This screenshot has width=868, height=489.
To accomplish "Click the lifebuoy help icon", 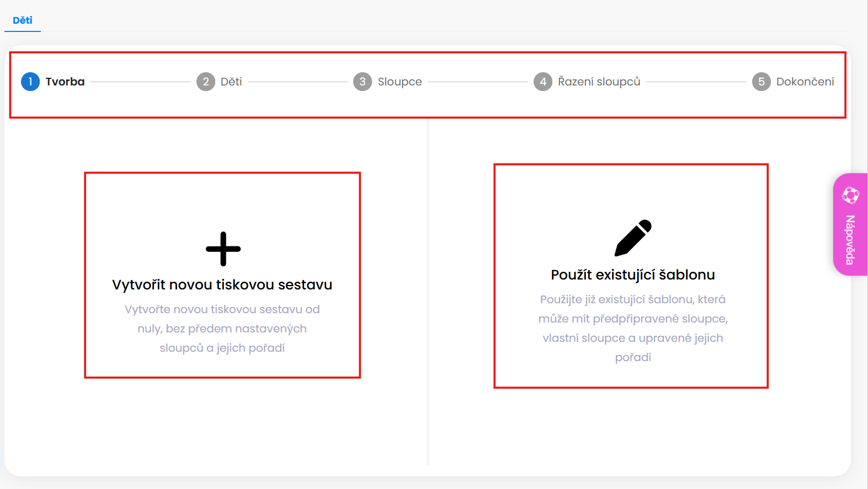I will tap(850, 195).
